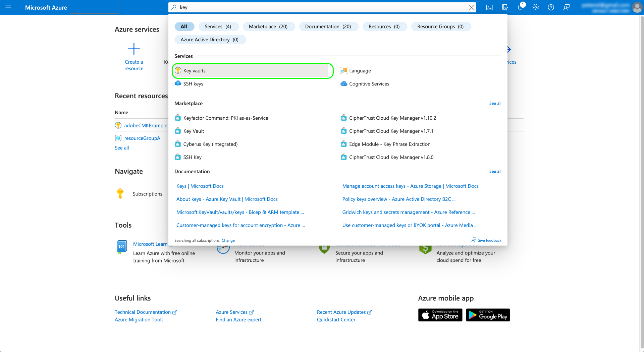644x352 pixels.
Task: Open Policy keys overview doc
Action: coord(399,199)
